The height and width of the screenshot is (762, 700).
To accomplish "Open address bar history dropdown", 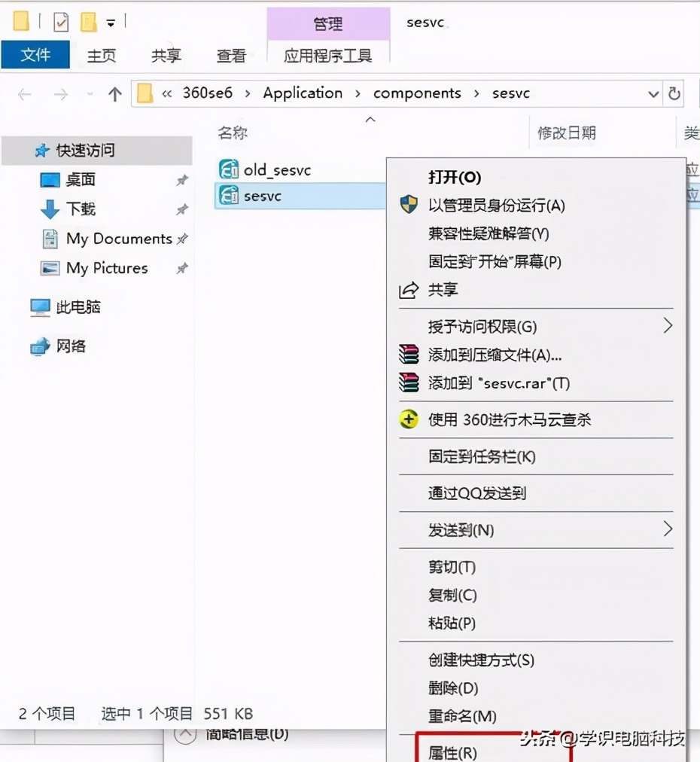I will coord(653,94).
